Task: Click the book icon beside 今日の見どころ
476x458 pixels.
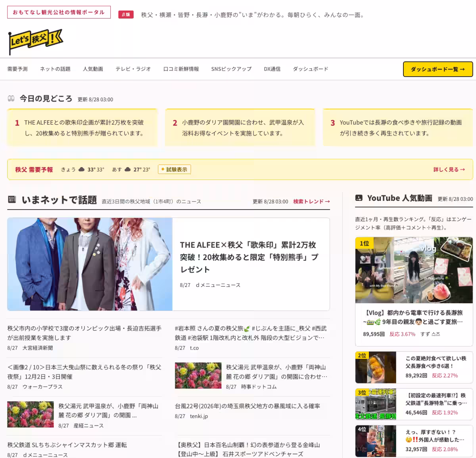Action: click(11, 98)
